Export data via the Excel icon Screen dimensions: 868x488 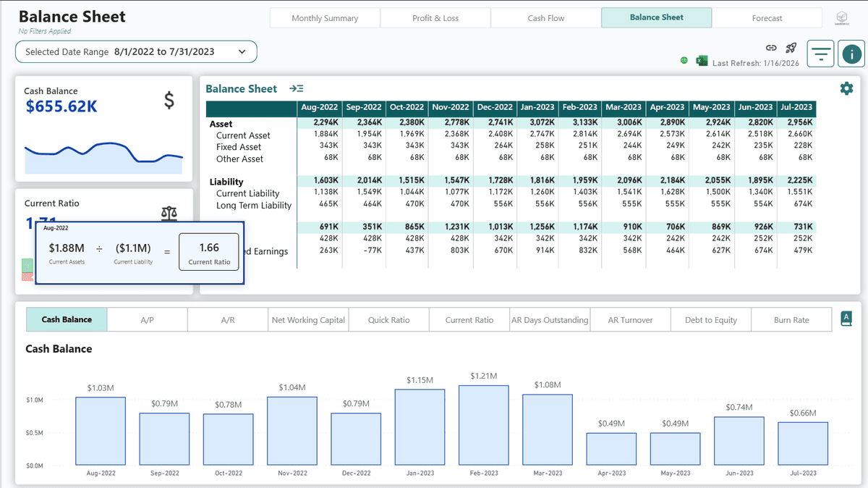click(701, 60)
